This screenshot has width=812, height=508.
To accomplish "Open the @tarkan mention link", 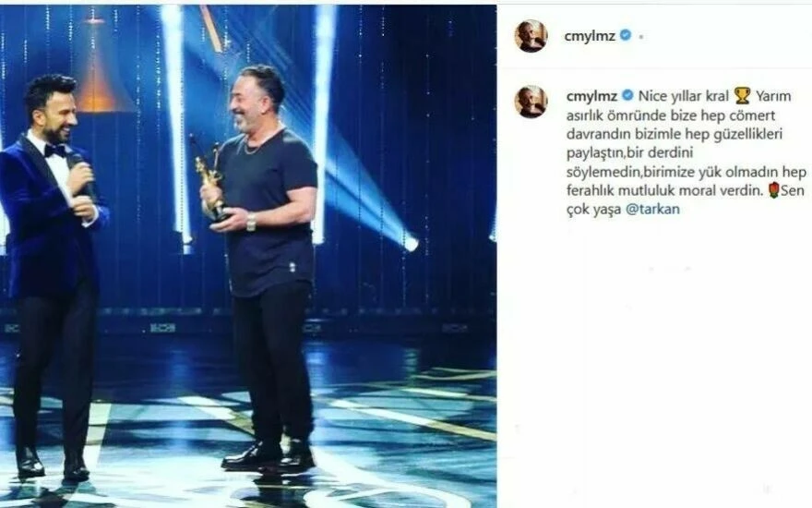I will 652,210.
